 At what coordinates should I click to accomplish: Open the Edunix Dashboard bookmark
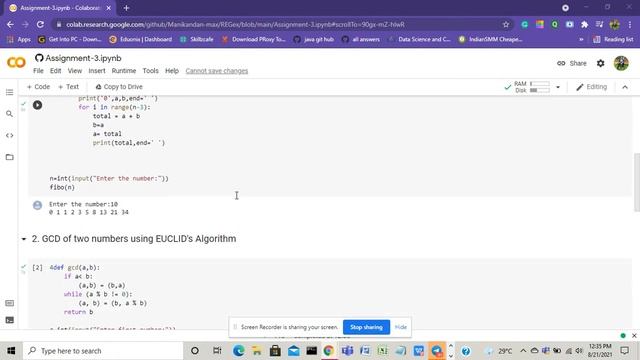click(140, 40)
